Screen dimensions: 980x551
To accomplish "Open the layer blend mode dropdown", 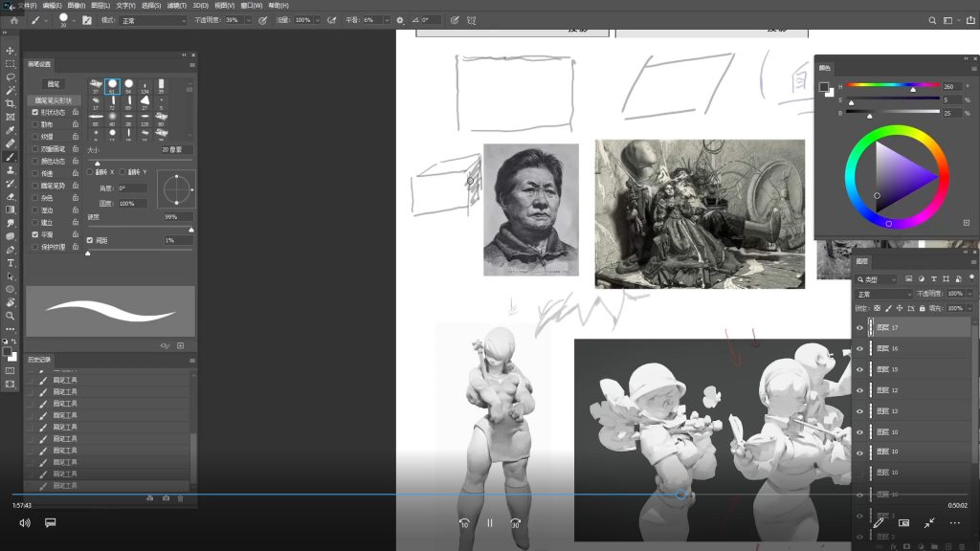I will pos(882,294).
